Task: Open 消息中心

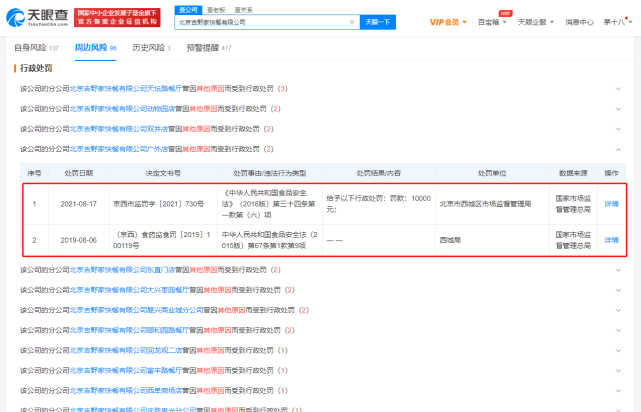Action: pos(579,22)
